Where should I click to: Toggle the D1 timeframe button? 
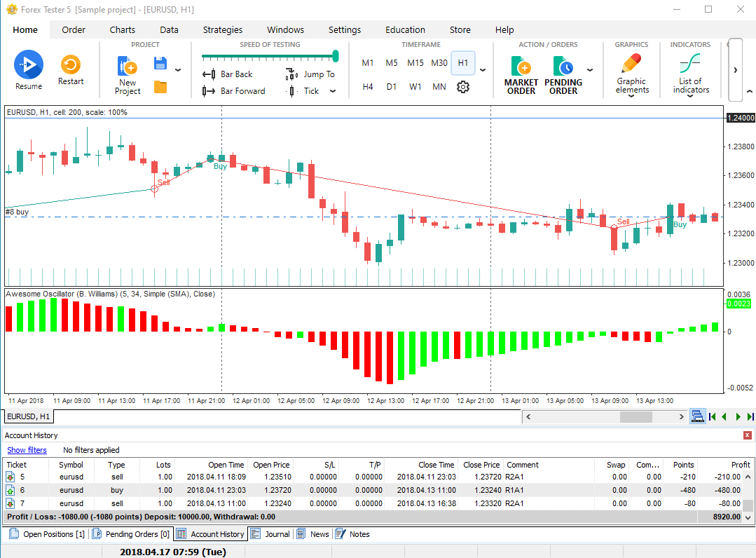click(x=392, y=87)
